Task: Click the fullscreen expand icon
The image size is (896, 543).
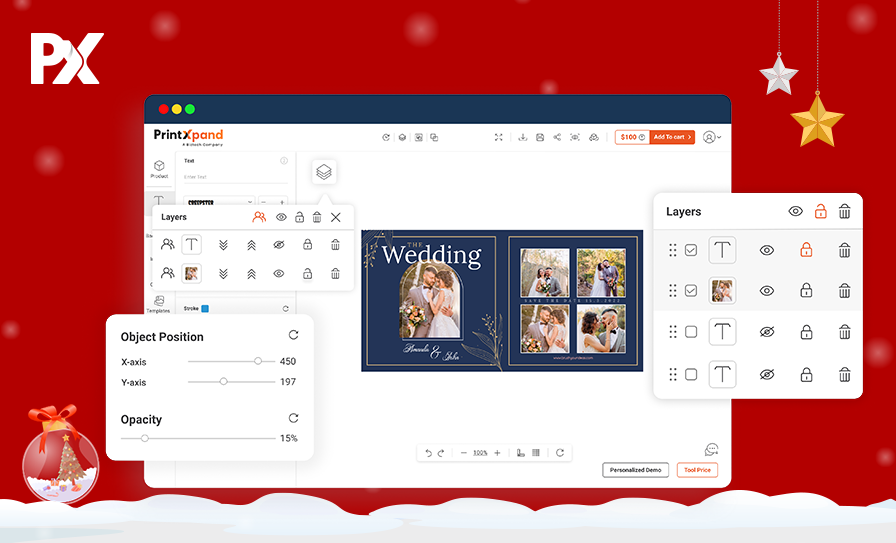Action: 498,137
